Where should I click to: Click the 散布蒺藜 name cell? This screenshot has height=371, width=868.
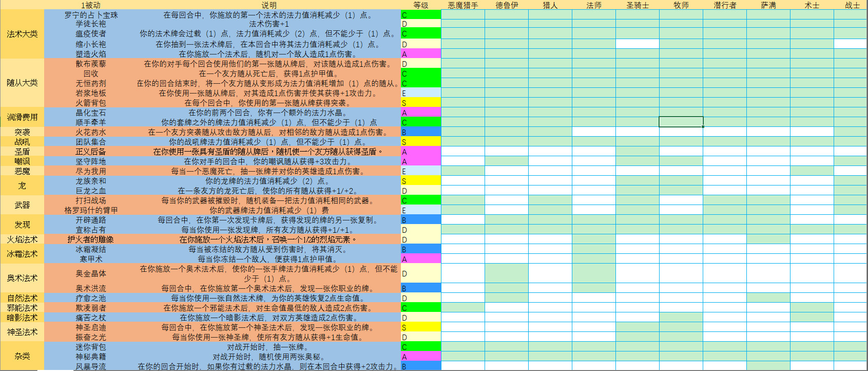(x=91, y=64)
